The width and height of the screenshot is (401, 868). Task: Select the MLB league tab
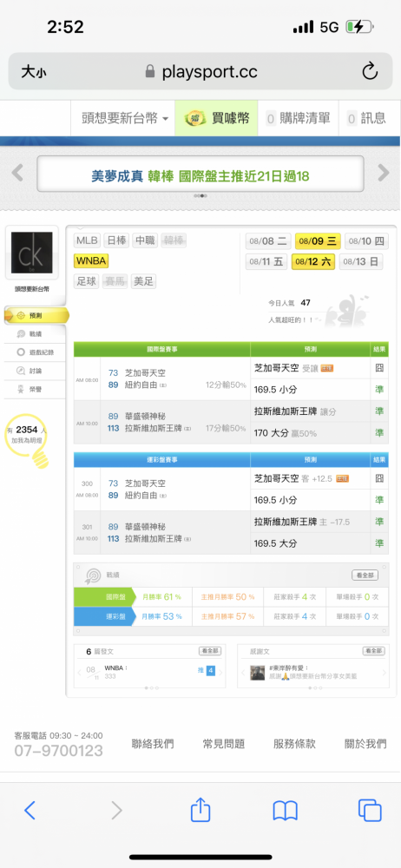coord(87,240)
